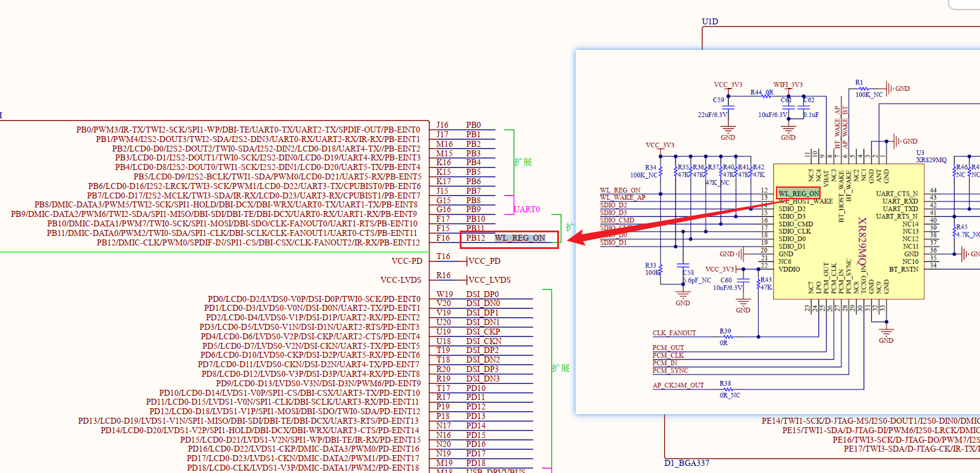Image resolution: width=980 pixels, height=473 pixels.
Task: Select resistor R44 0R label
Action: click(x=762, y=92)
